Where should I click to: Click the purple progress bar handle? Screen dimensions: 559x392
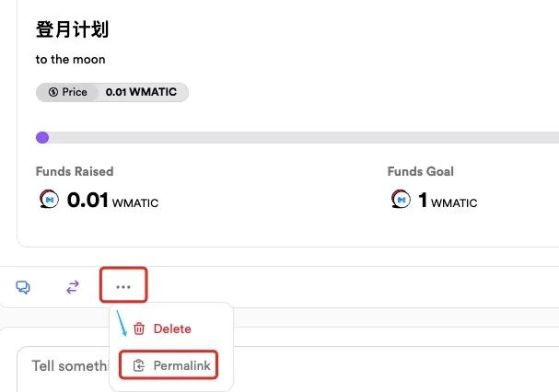coord(42,137)
